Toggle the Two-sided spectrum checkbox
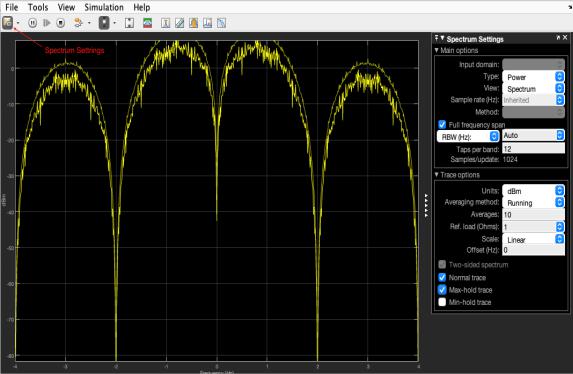 [x=442, y=264]
